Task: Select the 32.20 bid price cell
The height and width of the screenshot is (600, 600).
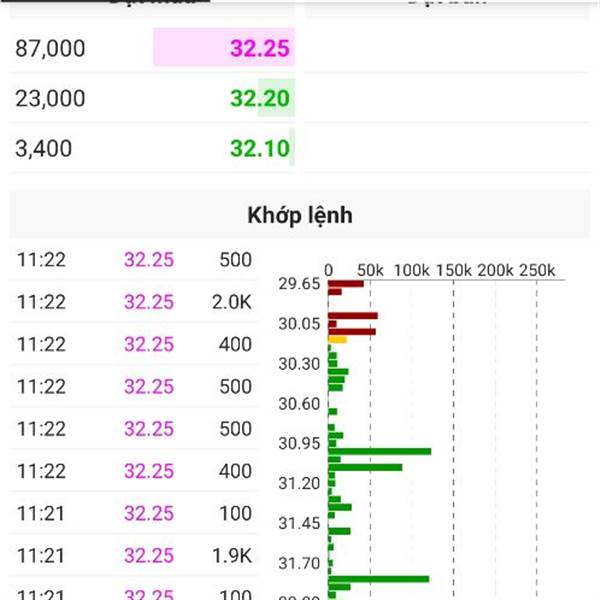Action: [260, 98]
